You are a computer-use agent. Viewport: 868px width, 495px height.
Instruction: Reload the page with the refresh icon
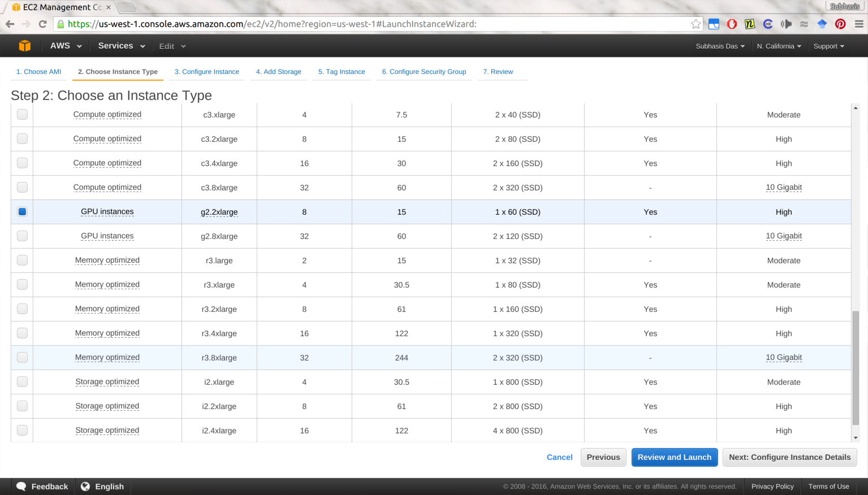tap(42, 24)
